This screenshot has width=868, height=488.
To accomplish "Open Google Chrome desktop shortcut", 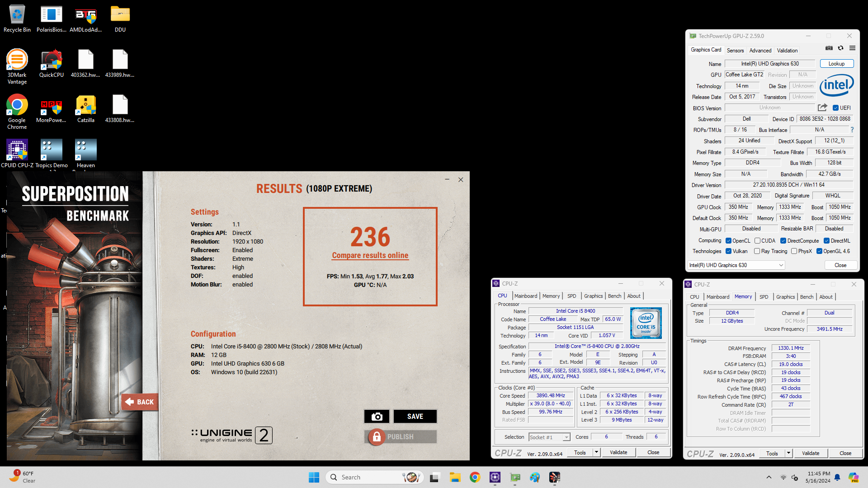I will point(17,112).
